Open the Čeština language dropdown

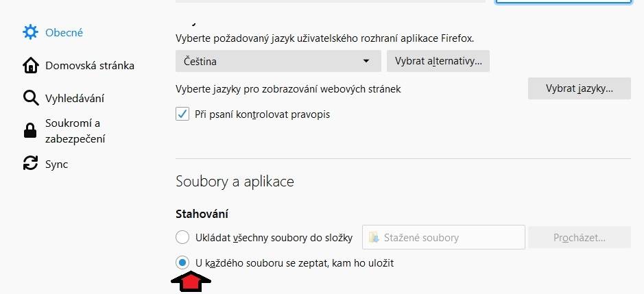point(278,61)
